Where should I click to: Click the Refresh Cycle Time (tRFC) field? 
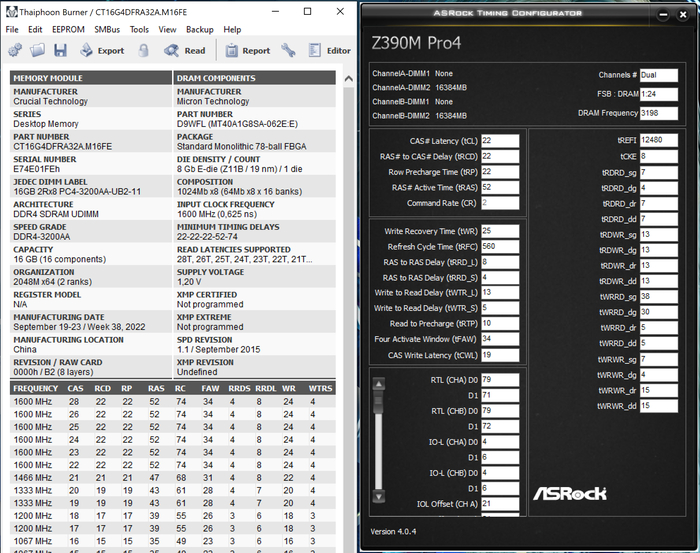click(500, 246)
